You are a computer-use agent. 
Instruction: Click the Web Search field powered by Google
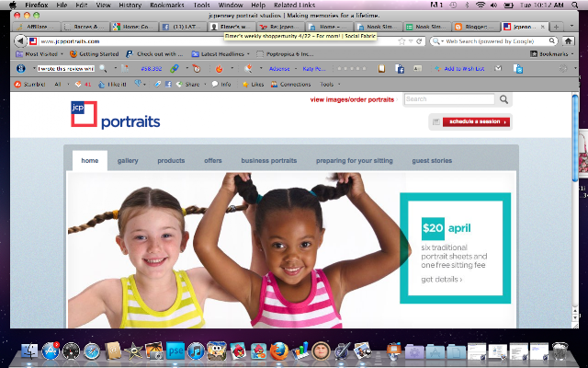tap(496, 40)
